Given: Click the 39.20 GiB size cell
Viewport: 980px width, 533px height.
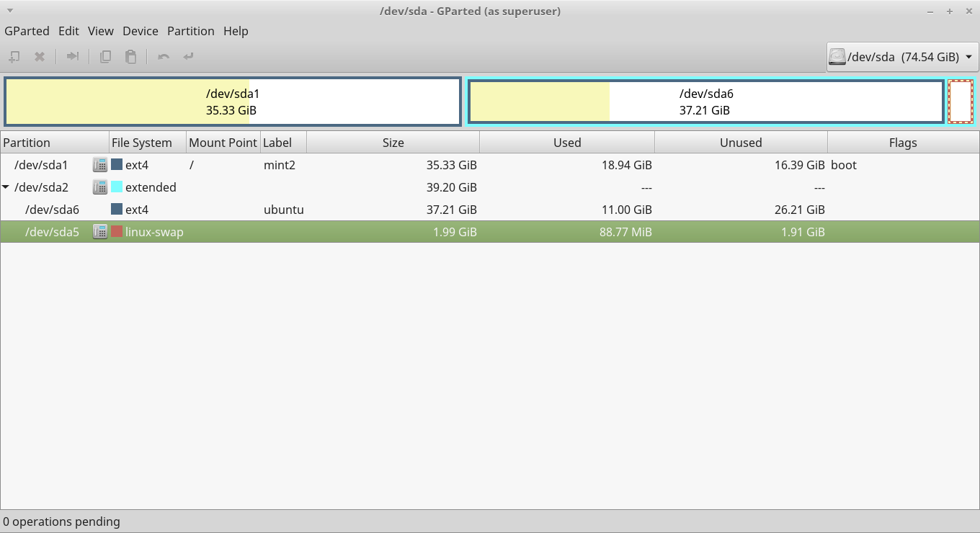Looking at the screenshot, I should pos(452,187).
